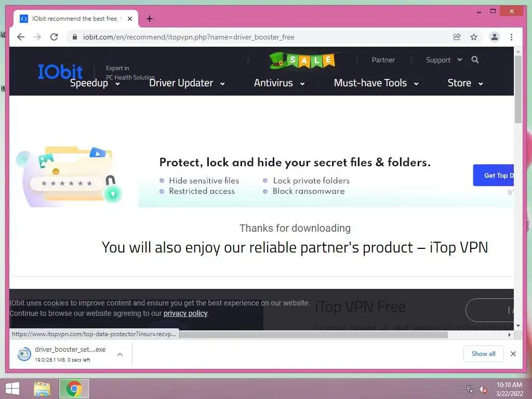Click the horizontal scrollbar thumb
The width and height of the screenshot is (532, 399).
313,335
